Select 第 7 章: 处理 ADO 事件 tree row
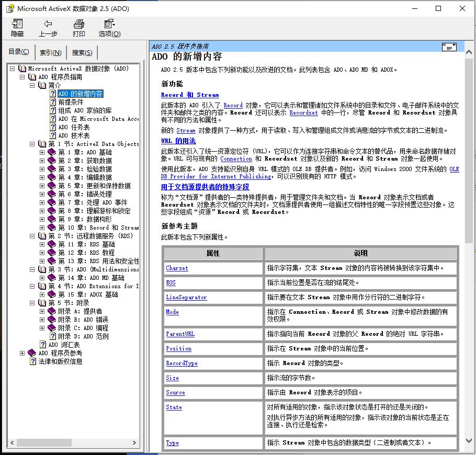This screenshot has width=476, height=455. click(x=93, y=202)
